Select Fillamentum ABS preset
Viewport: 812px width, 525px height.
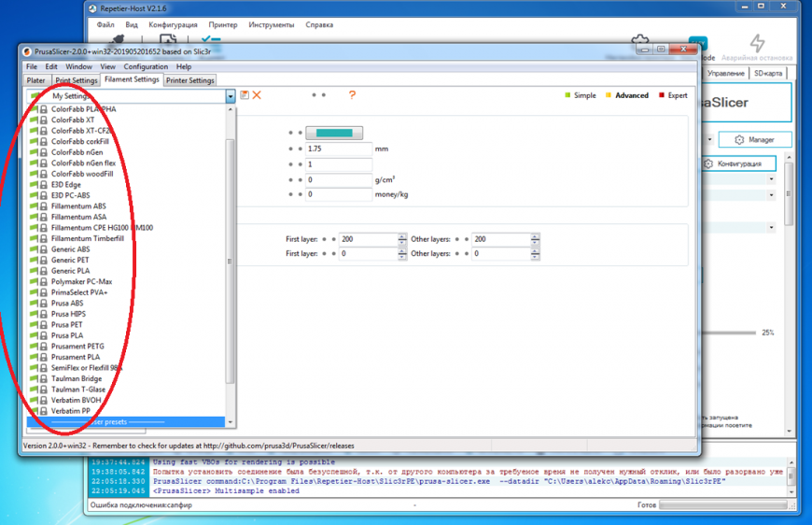point(126,206)
